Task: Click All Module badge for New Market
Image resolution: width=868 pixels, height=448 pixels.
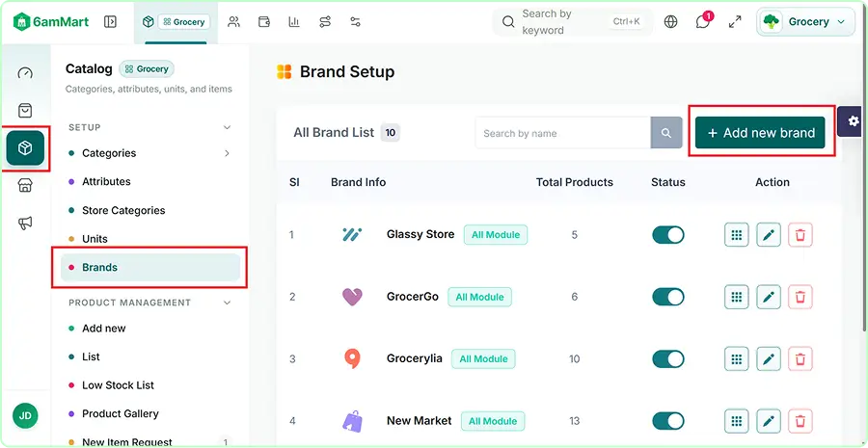Action: (493, 421)
